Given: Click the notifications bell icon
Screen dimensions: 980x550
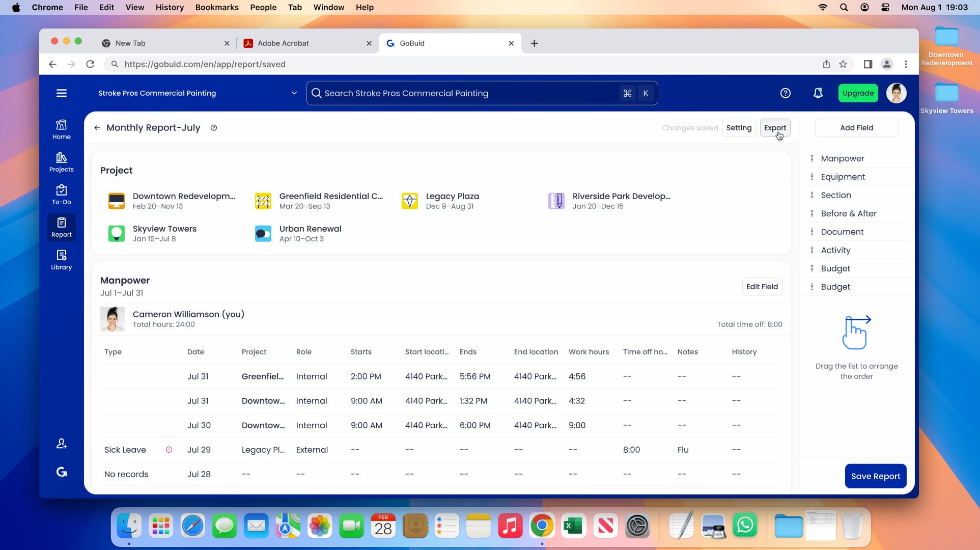Looking at the screenshot, I should [818, 93].
